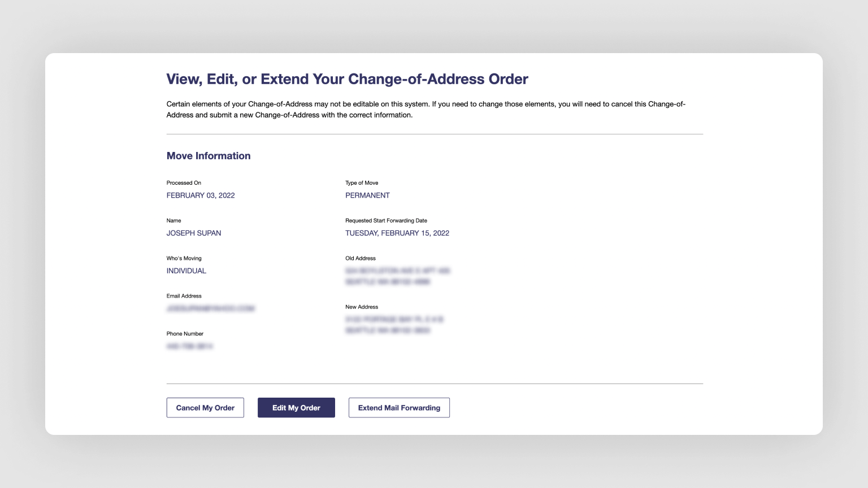The image size is (868, 488).
Task: Select the name JOSEPH SUPAN
Action: (x=194, y=233)
